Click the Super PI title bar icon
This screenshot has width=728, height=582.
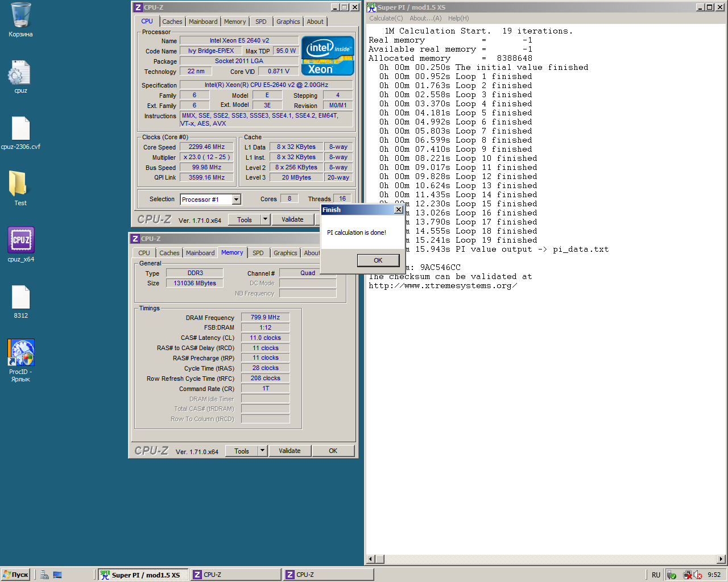(371, 7)
